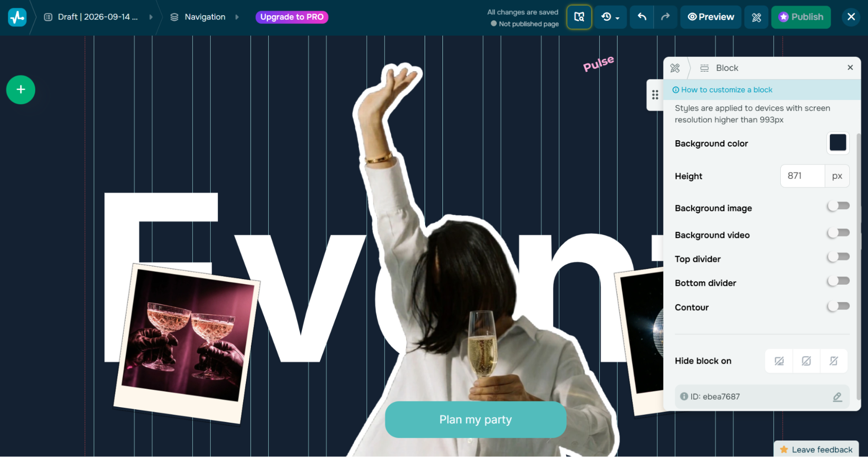868x457 pixels.
Task: Edit the block ID with the pencil icon
Action: [837, 397]
